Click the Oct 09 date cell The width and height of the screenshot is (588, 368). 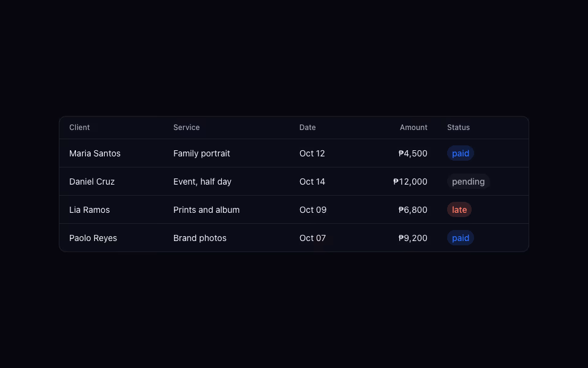click(313, 210)
